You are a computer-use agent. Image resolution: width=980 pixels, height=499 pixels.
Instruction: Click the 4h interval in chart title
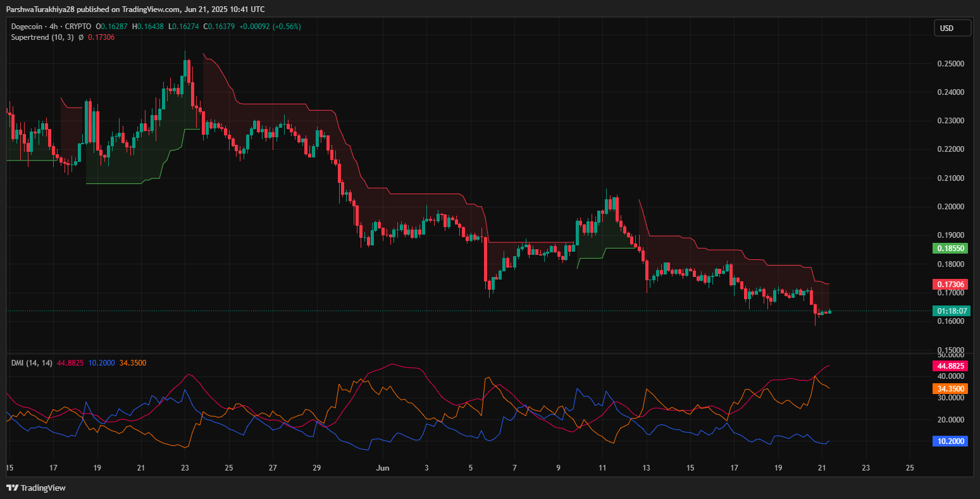54,27
